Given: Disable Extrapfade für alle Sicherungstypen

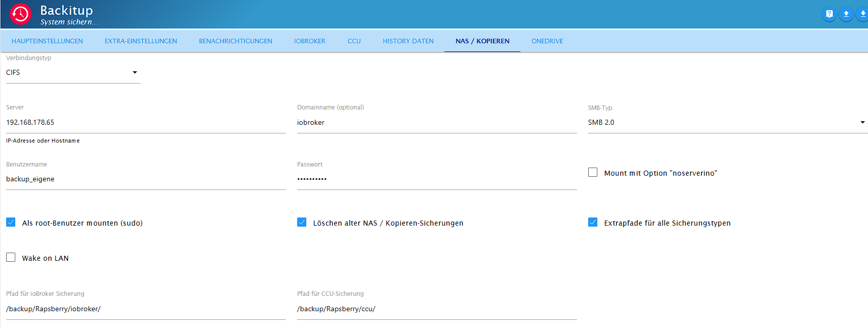Looking at the screenshot, I should 593,223.
